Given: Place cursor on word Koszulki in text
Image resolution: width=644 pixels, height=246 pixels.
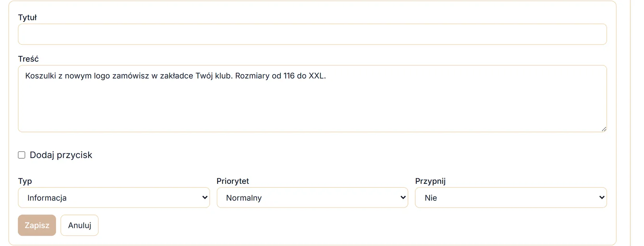Looking at the screenshot, I should coord(40,76).
